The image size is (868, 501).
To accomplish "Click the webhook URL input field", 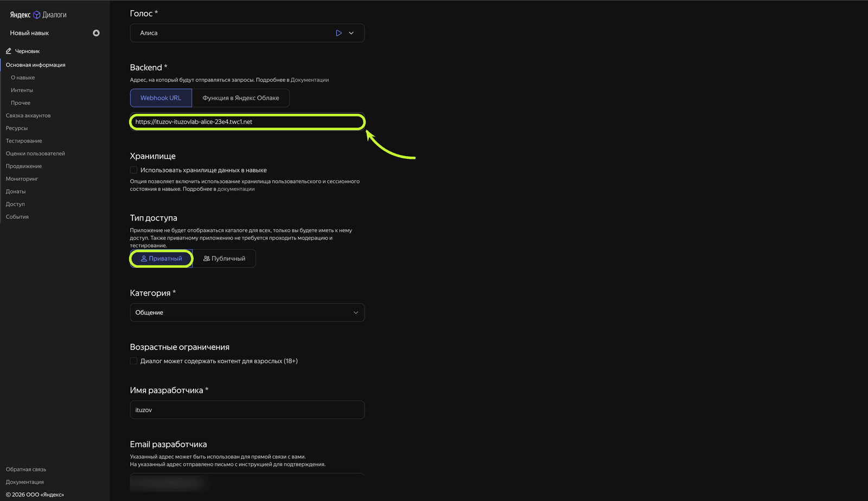I will coord(247,122).
